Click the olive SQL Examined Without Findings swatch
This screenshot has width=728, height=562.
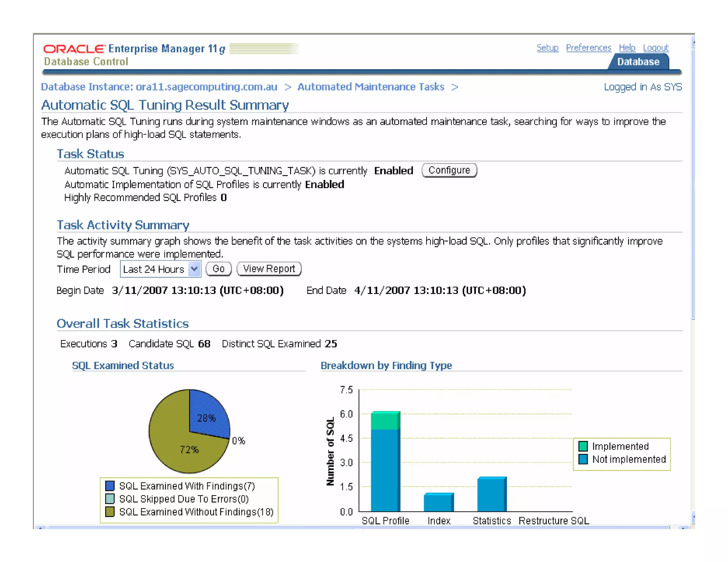[x=110, y=512]
